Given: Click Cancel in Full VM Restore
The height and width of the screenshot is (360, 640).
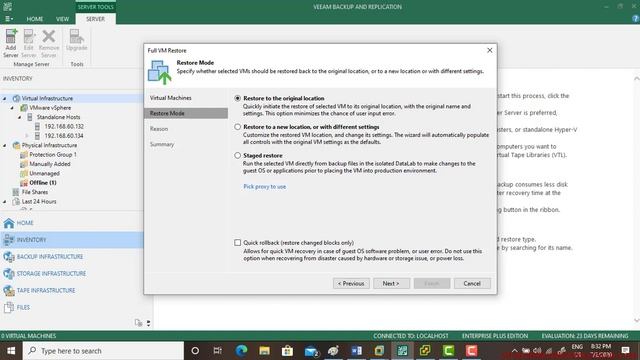Looking at the screenshot, I should click(x=472, y=283).
